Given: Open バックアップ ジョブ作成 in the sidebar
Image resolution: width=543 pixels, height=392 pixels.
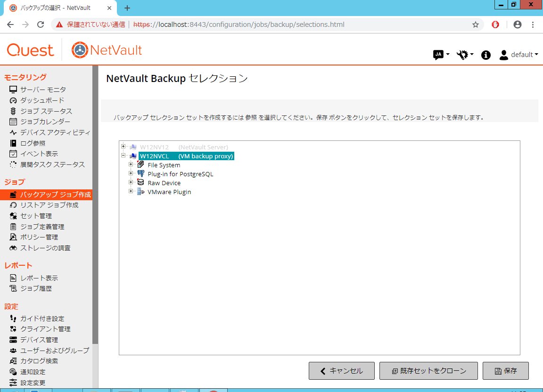Looking at the screenshot, I should click(46, 194).
